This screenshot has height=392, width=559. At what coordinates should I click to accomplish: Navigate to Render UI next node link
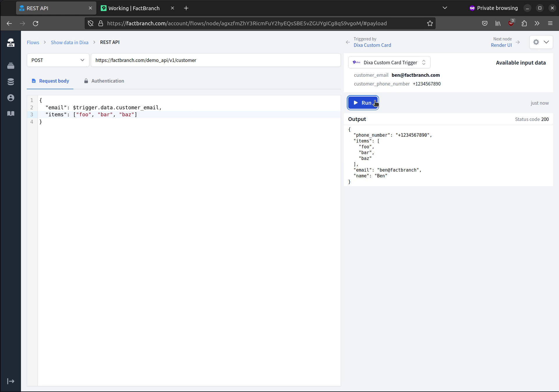click(x=501, y=45)
